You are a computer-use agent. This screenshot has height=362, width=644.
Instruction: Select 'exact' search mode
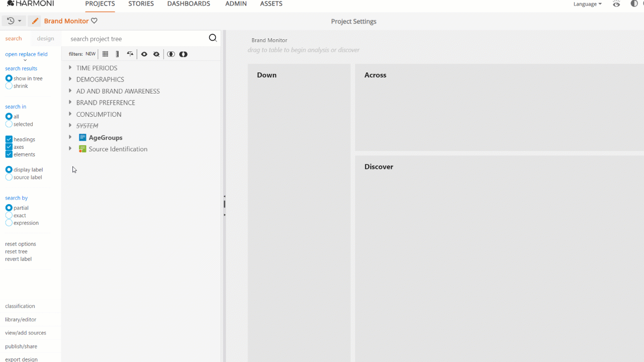point(9,215)
